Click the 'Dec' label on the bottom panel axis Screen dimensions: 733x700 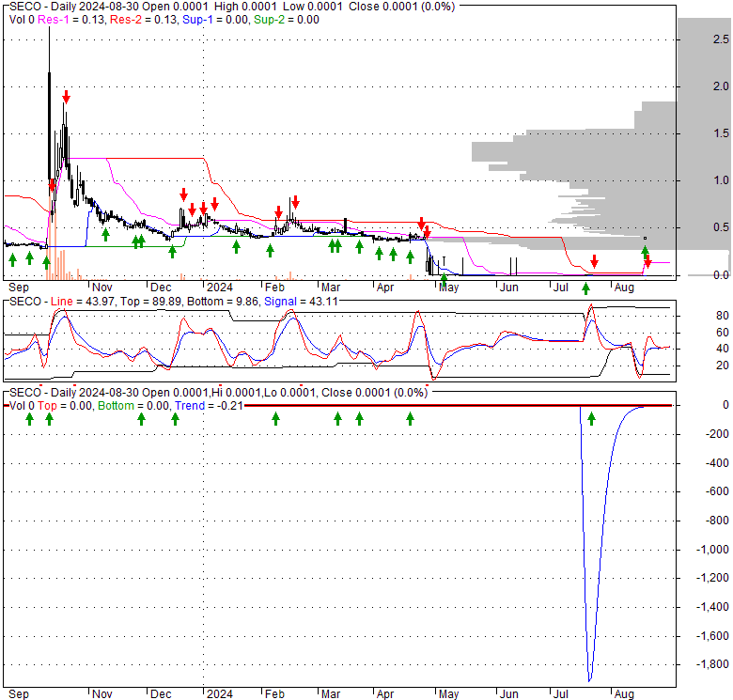[x=161, y=693]
